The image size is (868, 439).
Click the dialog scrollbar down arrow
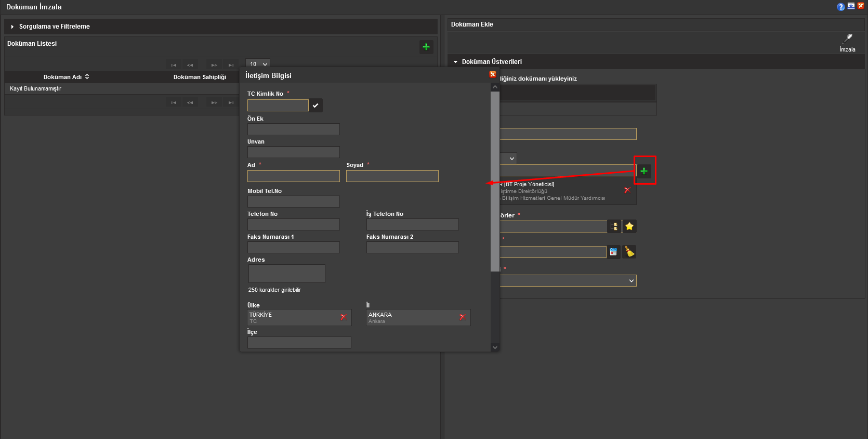(x=495, y=347)
